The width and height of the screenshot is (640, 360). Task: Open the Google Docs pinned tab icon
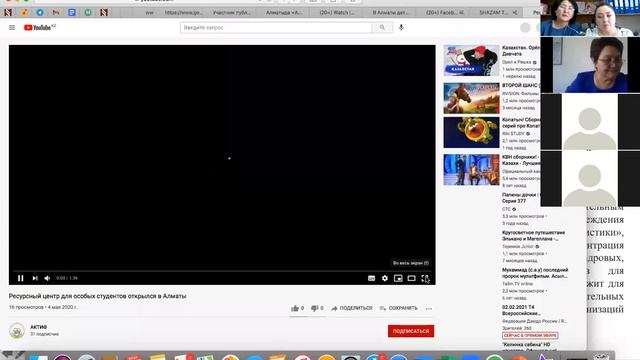pos(72,13)
